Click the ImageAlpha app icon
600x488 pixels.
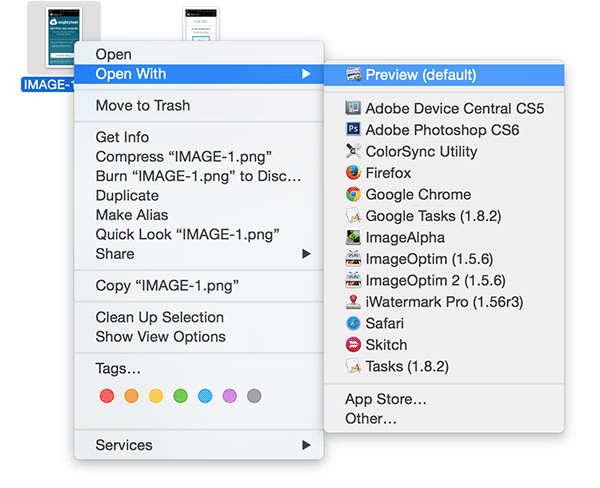[353, 238]
